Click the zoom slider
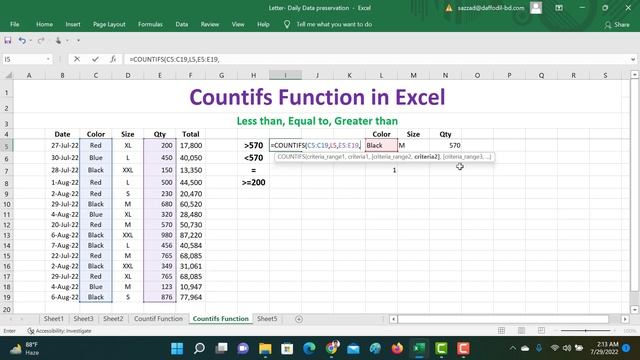This screenshot has width=640, height=360. click(585, 331)
